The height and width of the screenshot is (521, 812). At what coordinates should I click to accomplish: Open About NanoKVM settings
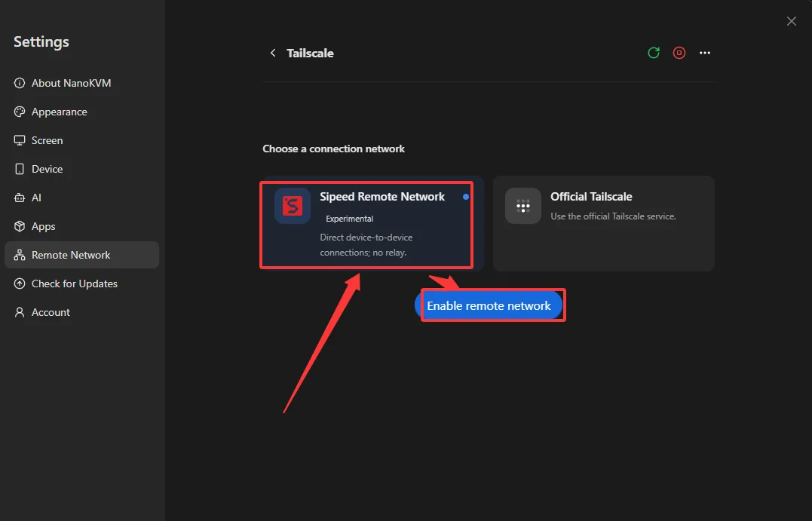pos(82,83)
